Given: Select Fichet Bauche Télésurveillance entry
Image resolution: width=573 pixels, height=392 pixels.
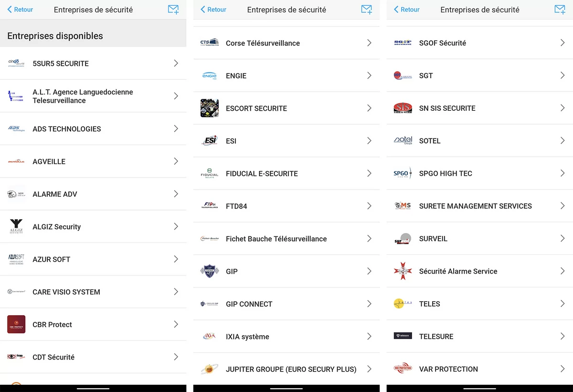Looking at the screenshot, I should click(x=286, y=239).
